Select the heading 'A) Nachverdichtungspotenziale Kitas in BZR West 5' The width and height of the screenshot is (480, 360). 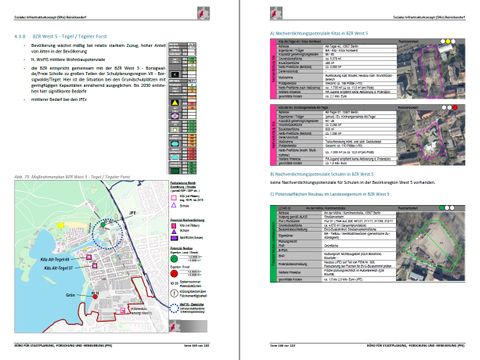pos(319,33)
